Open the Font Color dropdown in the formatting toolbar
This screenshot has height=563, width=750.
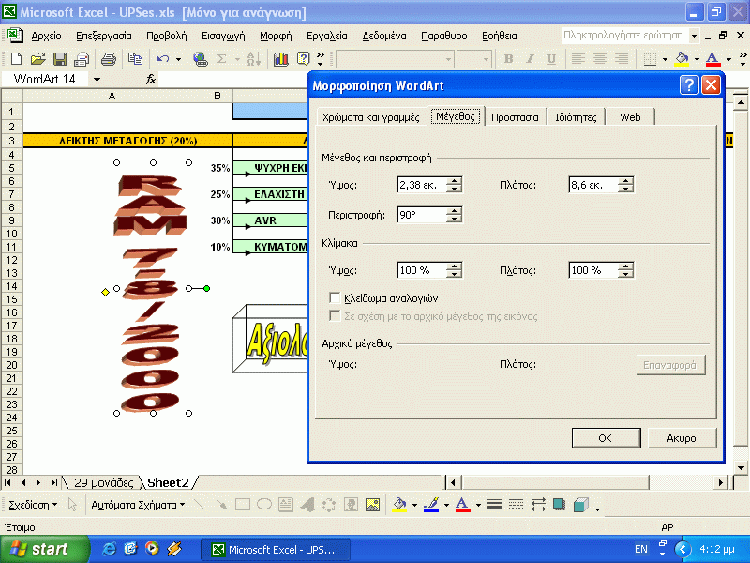tap(728, 59)
